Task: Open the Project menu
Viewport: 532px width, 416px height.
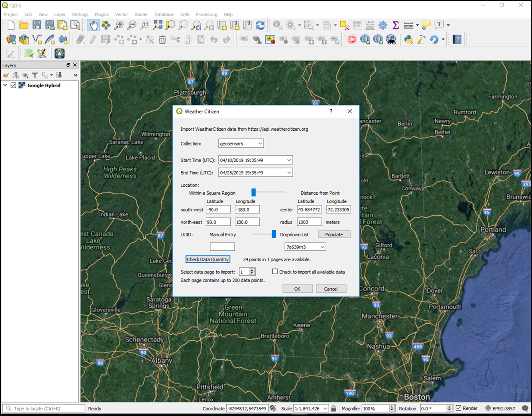Action: coord(11,14)
